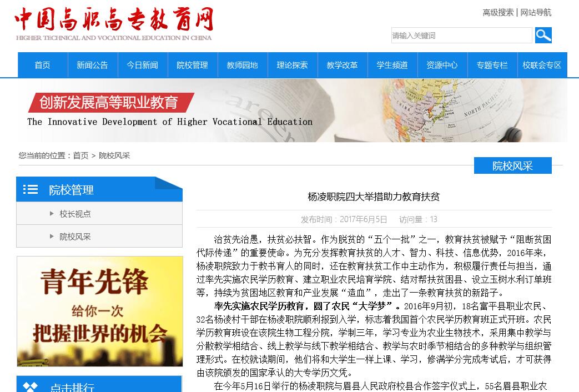Switch to 学生频道 section
The image size is (579, 392).
[x=392, y=65]
